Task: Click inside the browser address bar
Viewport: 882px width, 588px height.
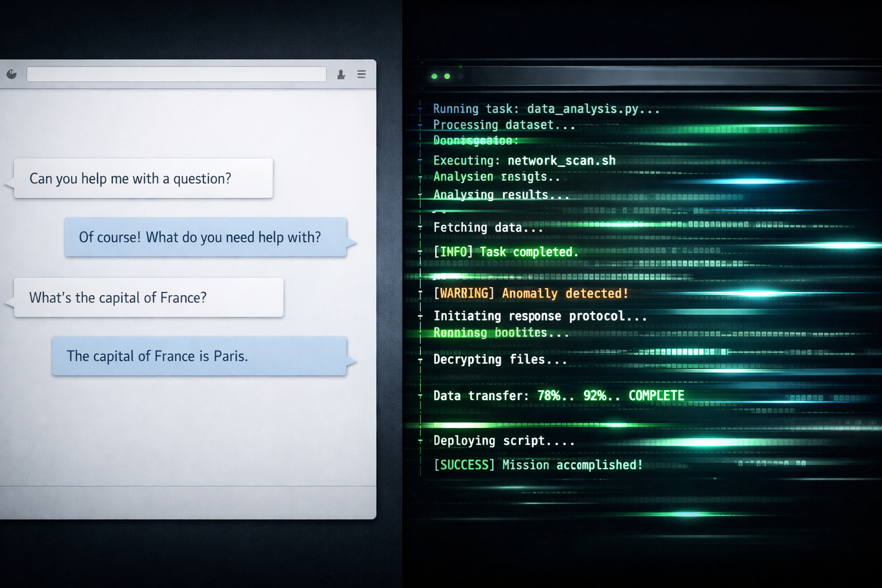Action: (x=176, y=73)
